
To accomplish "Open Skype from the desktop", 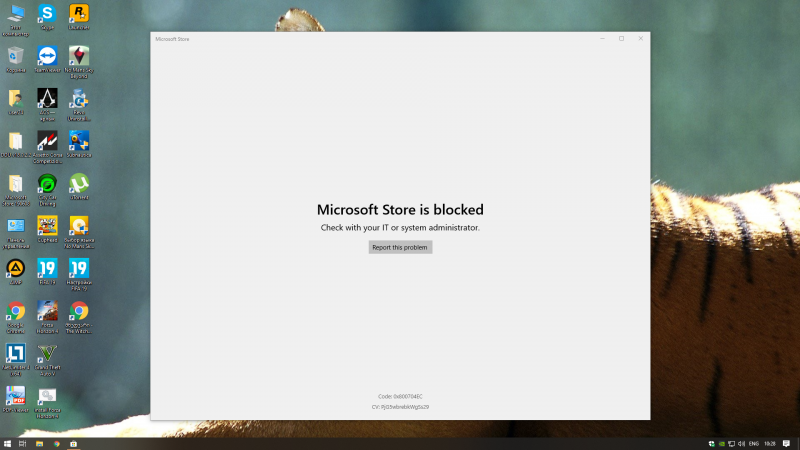I will [47, 13].
